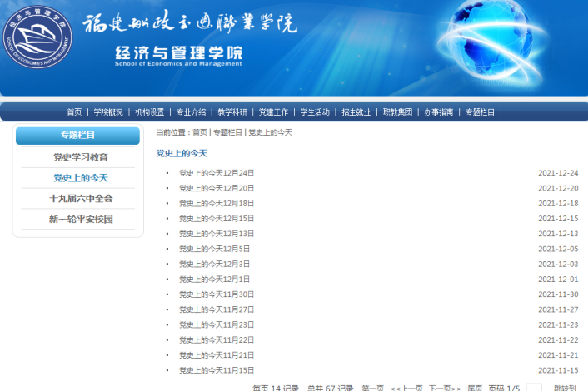Open 办事指南 from the navigation bar

click(x=438, y=112)
